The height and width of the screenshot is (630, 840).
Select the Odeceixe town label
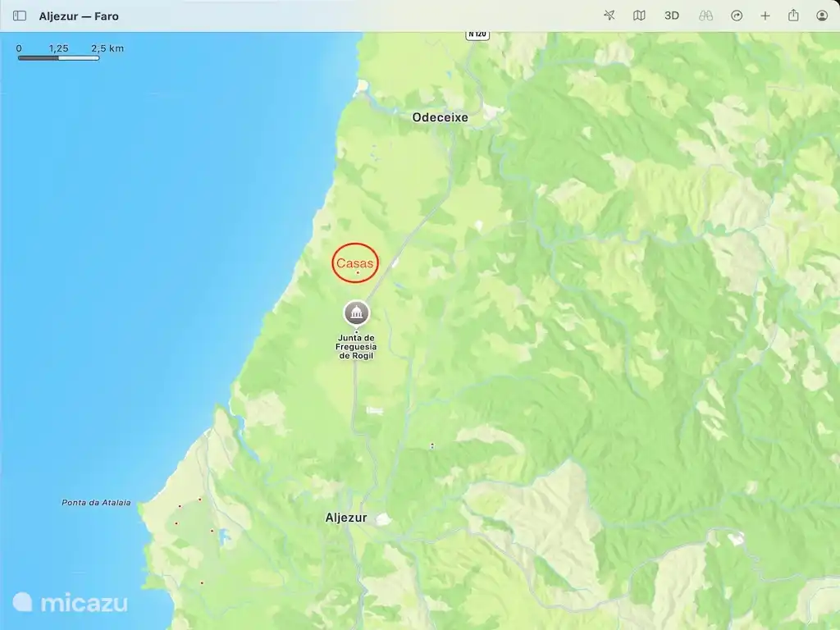tap(441, 117)
